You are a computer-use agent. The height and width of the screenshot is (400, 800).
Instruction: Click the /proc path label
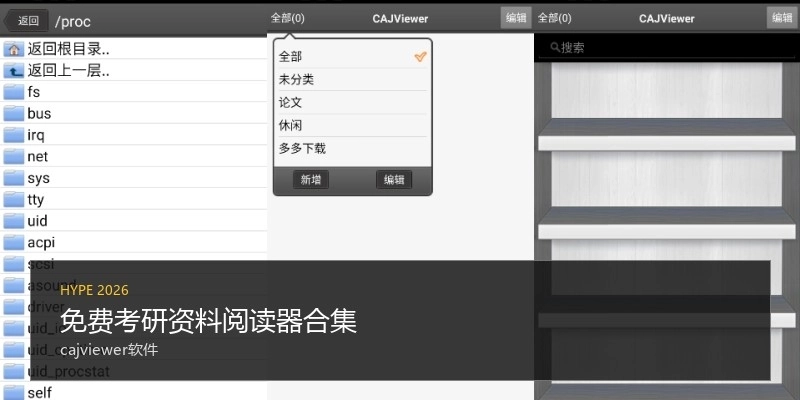72,21
